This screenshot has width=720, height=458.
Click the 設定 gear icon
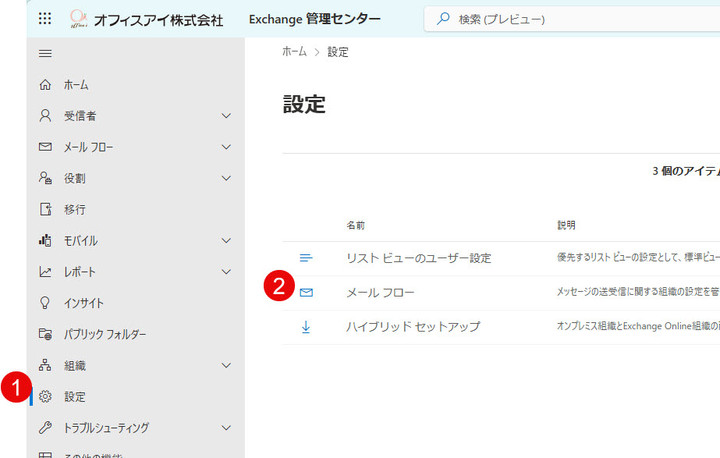pos(45,396)
